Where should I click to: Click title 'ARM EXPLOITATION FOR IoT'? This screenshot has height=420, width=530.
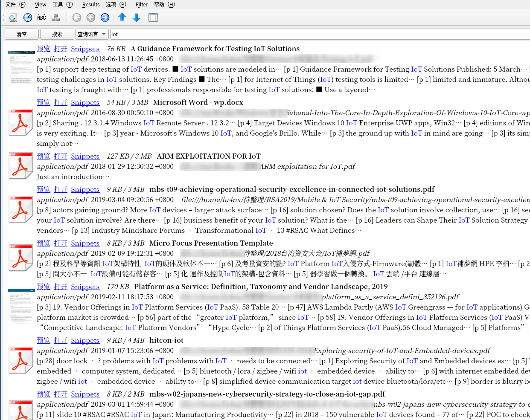(209, 156)
